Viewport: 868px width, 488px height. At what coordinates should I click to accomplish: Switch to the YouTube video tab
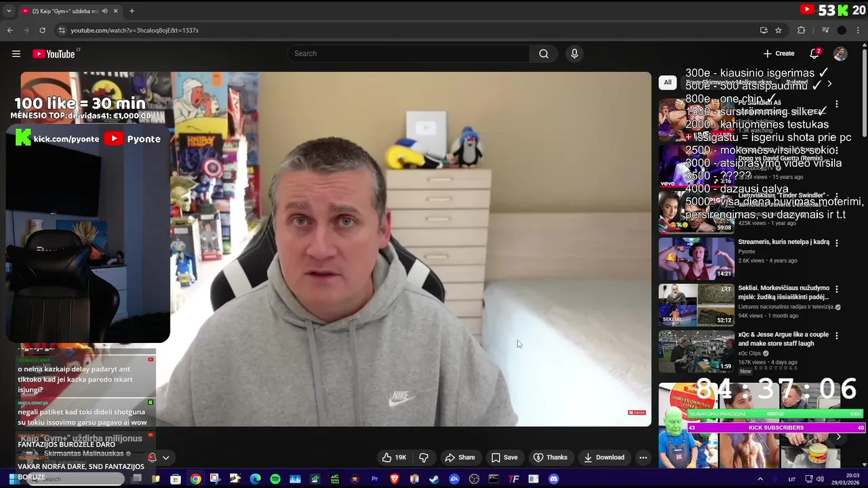[x=70, y=11]
